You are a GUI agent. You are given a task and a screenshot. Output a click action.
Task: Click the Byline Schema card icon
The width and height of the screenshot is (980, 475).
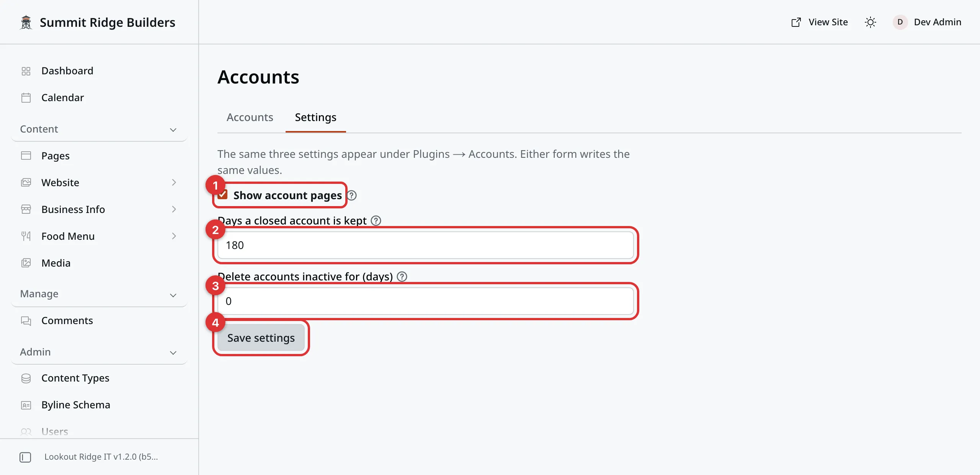(x=26, y=405)
